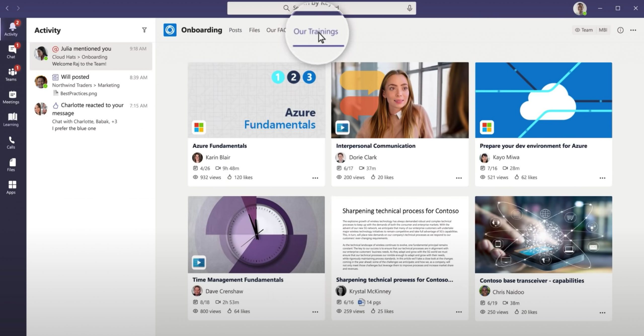Open more options on Azure Fundamentals card
The width and height of the screenshot is (644, 336).
coord(315,178)
